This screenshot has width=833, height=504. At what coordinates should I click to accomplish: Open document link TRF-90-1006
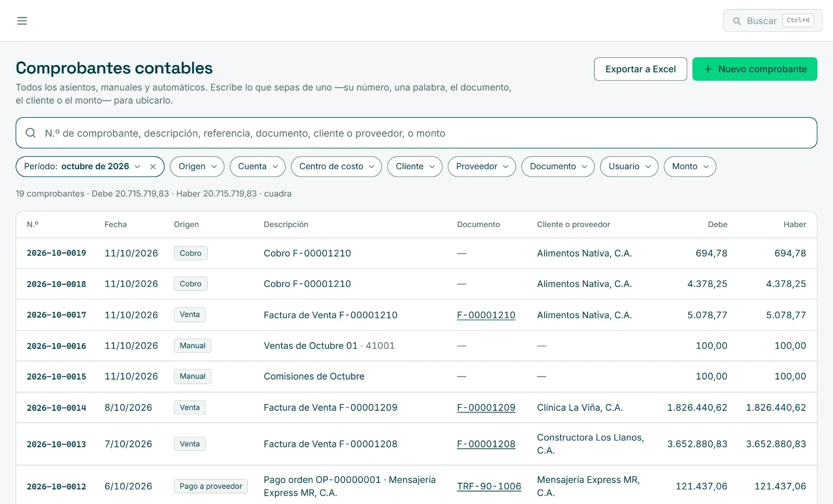[489, 486]
